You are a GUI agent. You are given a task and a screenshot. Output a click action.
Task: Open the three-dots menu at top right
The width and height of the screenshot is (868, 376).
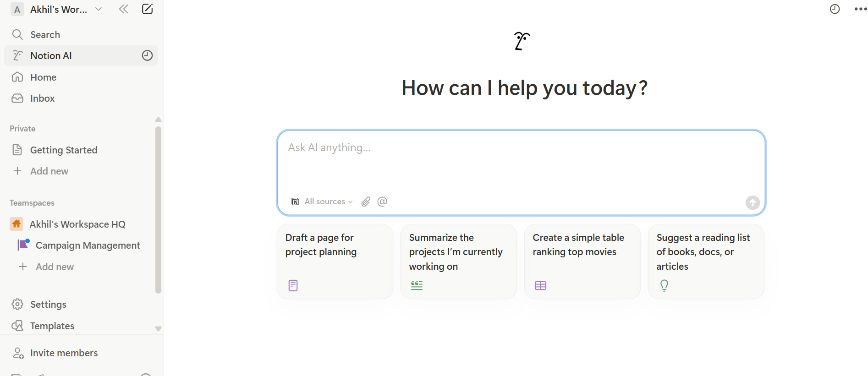coord(860,9)
